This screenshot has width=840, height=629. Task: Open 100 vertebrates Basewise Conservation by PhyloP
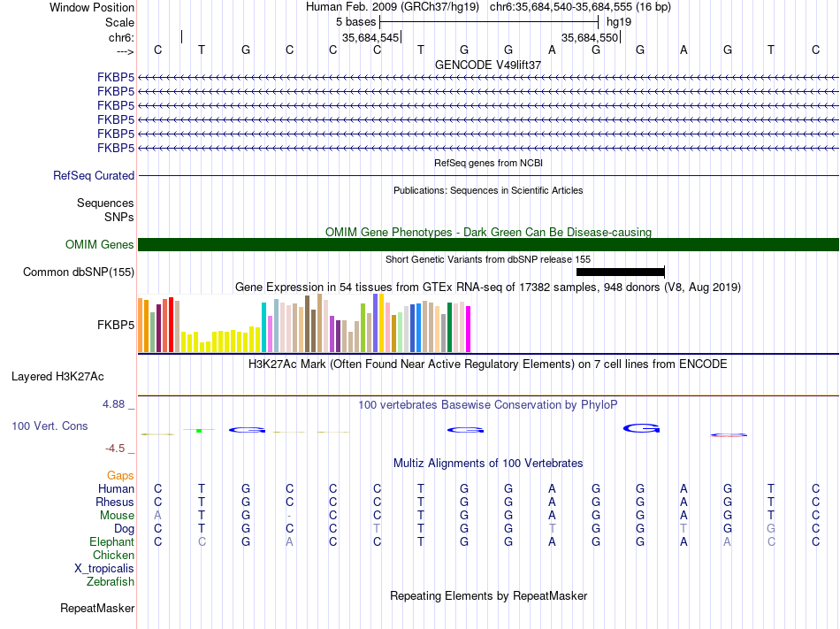pyautogui.click(x=488, y=405)
